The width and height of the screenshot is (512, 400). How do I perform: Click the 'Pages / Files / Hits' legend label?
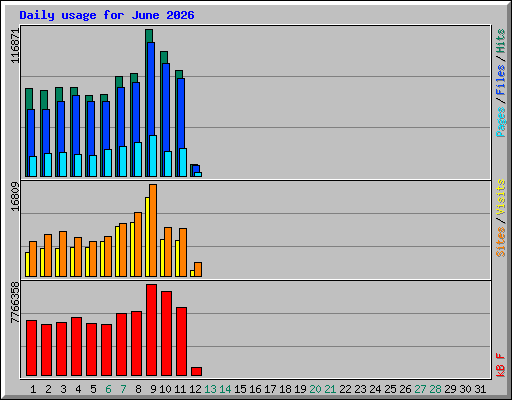(501, 83)
